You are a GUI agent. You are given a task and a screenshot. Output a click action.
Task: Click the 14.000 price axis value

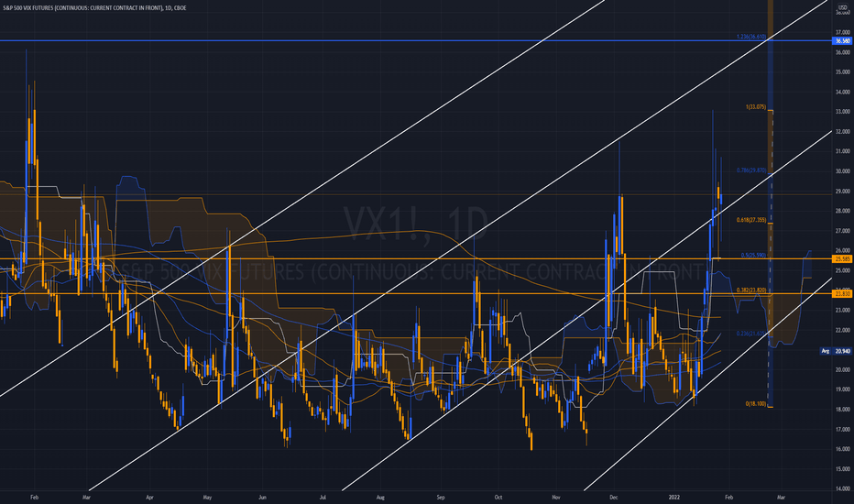[x=842, y=488]
